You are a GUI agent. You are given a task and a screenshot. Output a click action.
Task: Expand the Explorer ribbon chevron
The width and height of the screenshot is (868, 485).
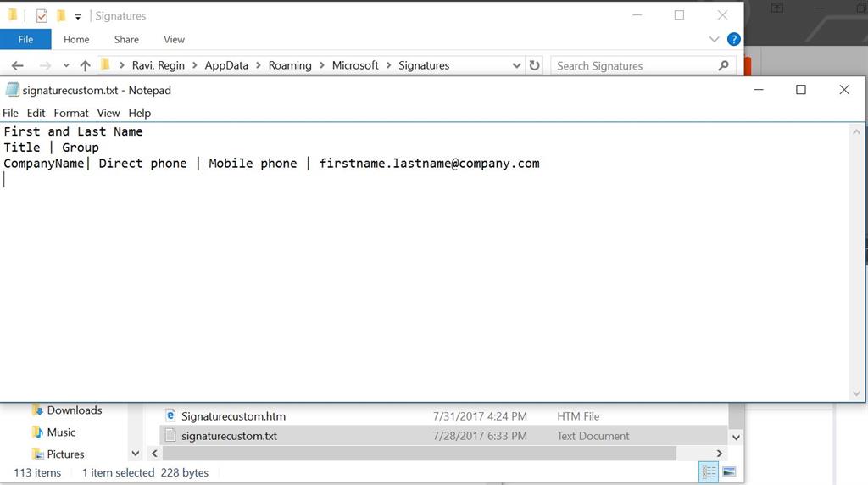pyautogui.click(x=714, y=39)
